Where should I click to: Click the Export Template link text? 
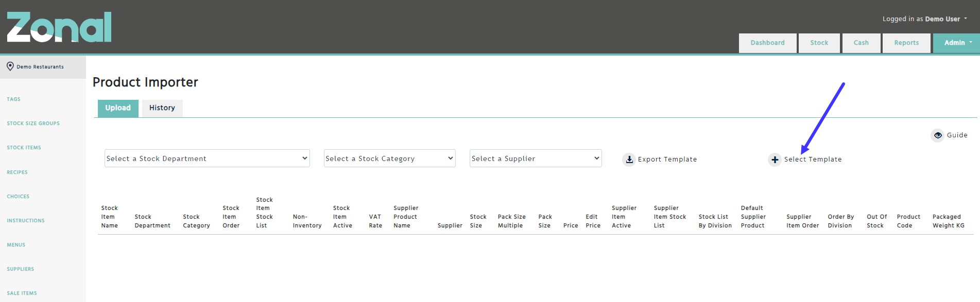coord(667,159)
